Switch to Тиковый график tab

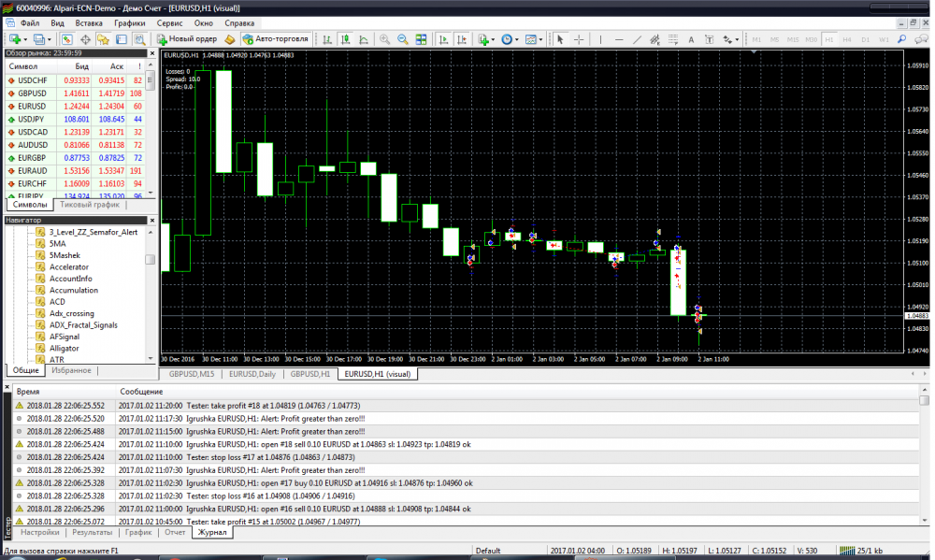[90, 205]
